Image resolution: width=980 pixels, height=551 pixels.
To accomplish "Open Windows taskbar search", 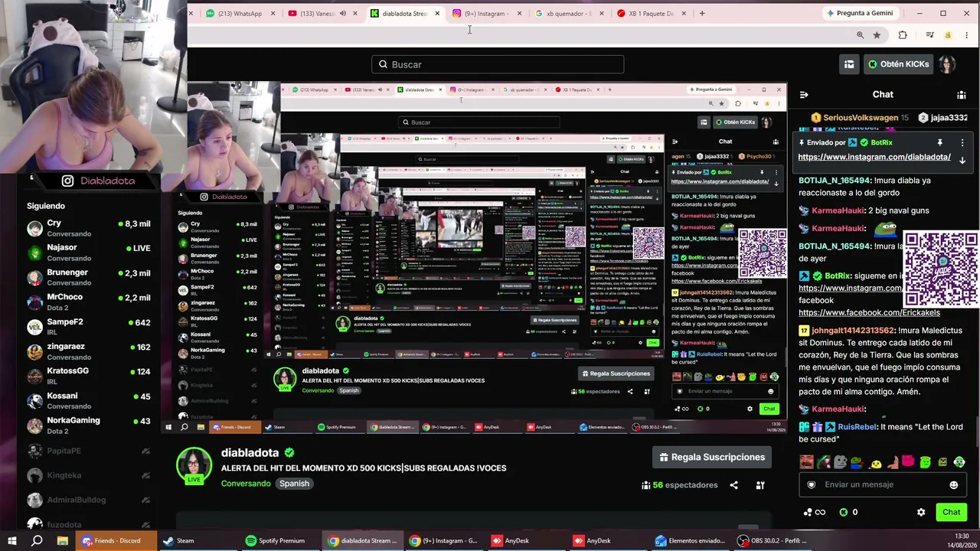I will (37, 540).
